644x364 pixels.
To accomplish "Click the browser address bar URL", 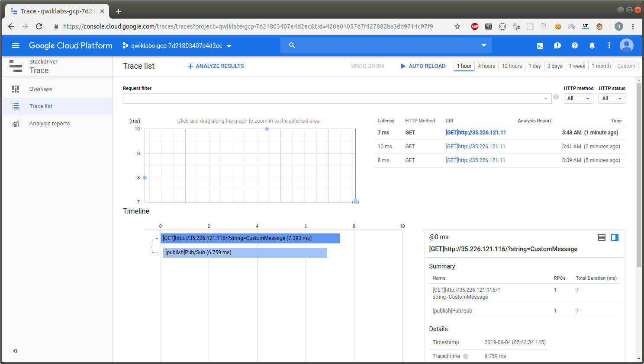I will pyautogui.click(x=248, y=26).
